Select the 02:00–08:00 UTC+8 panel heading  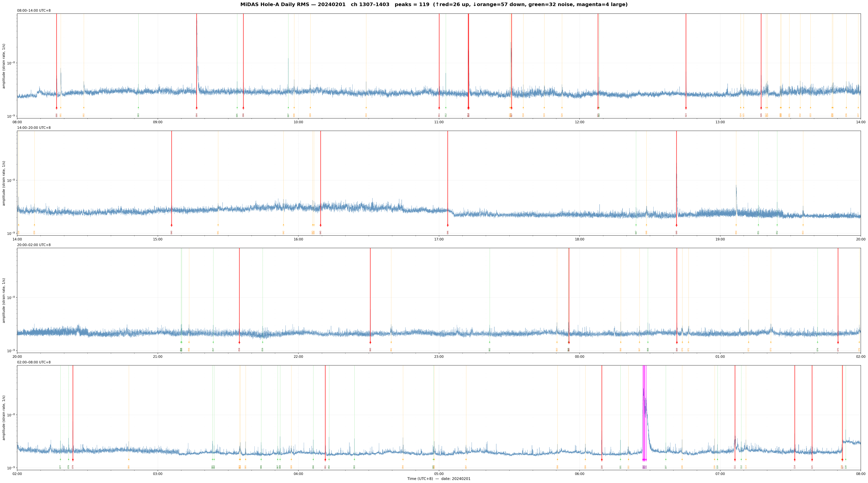coord(34,362)
